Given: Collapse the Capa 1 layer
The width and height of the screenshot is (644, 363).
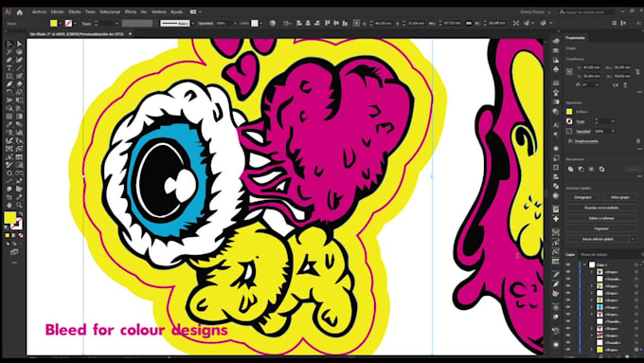Looking at the screenshot, I should point(584,264).
